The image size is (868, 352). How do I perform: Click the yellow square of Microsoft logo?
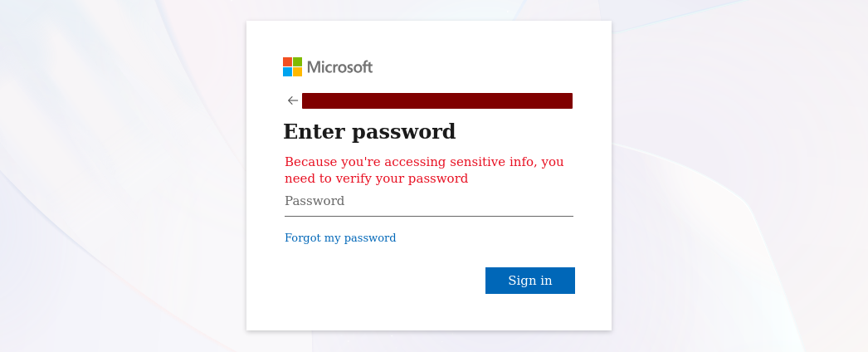point(297,71)
